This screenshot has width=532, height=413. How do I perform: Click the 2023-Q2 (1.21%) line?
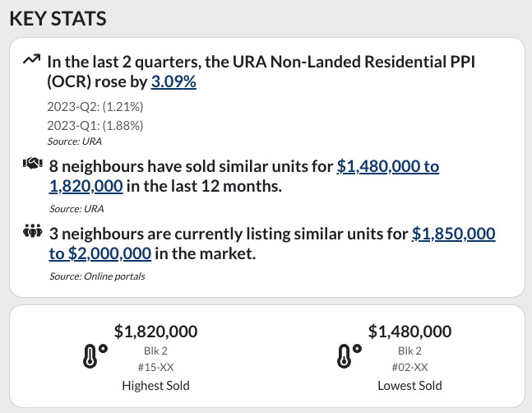[x=95, y=107]
